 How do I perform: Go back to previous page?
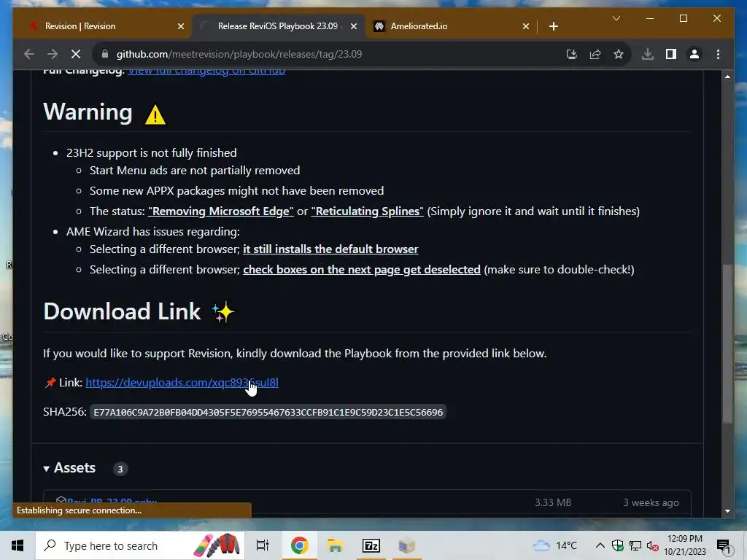(29, 54)
